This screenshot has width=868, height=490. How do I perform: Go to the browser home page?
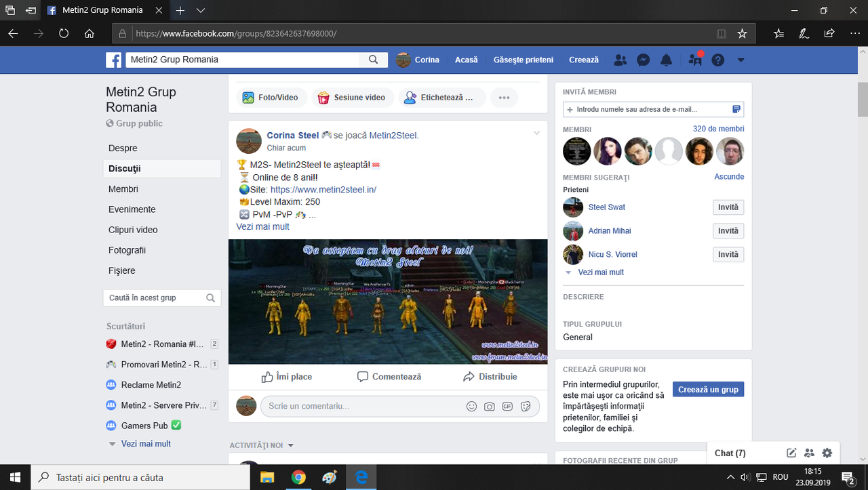(x=90, y=33)
